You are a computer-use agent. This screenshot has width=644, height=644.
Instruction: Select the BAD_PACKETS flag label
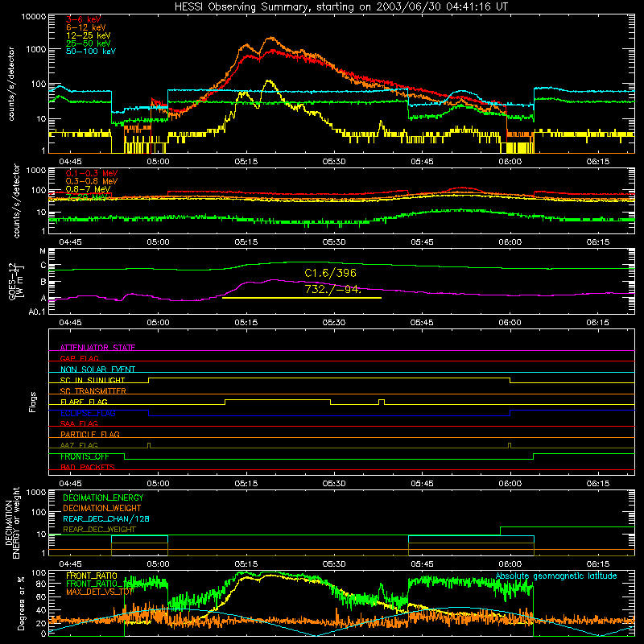[88, 468]
